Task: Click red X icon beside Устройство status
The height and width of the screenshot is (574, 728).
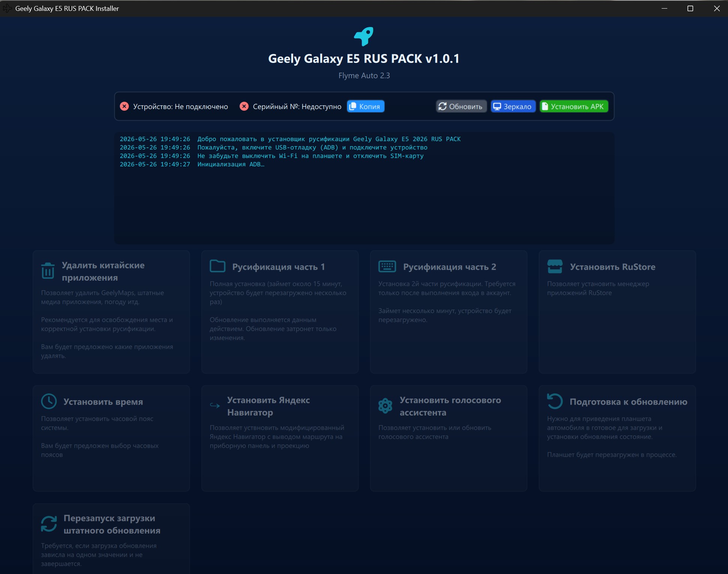Action: point(124,106)
